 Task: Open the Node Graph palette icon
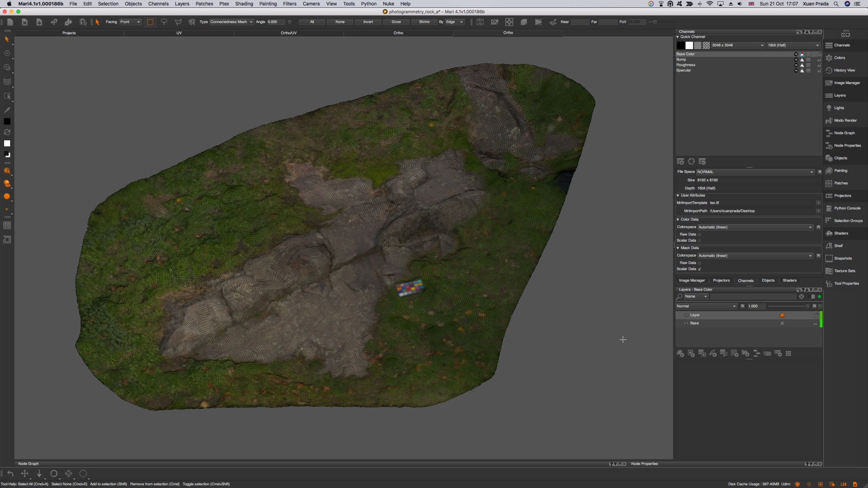[x=829, y=133]
